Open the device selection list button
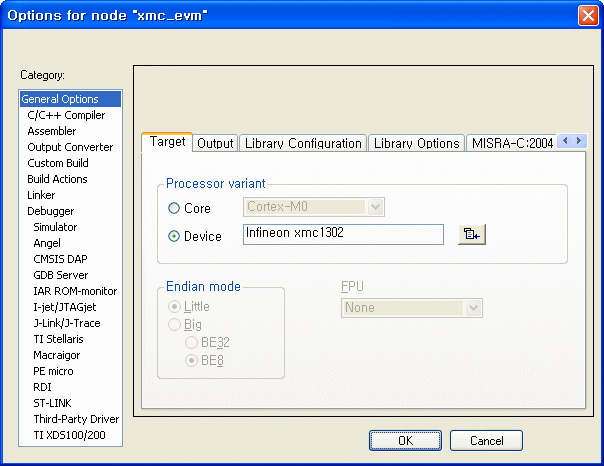Image resolution: width=604 pixels, height=466 pixels. [472, 234]
